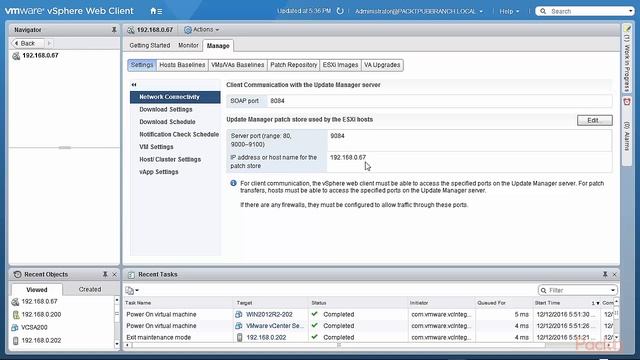
Task: Select the Viewed tab
Action: [37, 289]
